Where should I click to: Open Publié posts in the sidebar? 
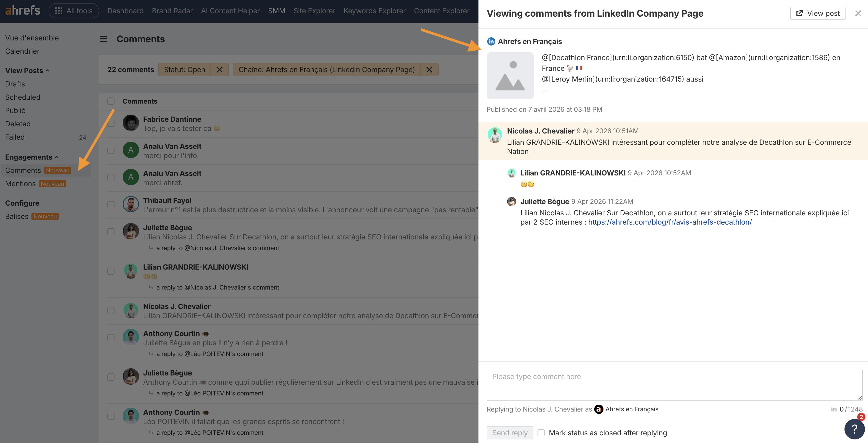point(15,110)
